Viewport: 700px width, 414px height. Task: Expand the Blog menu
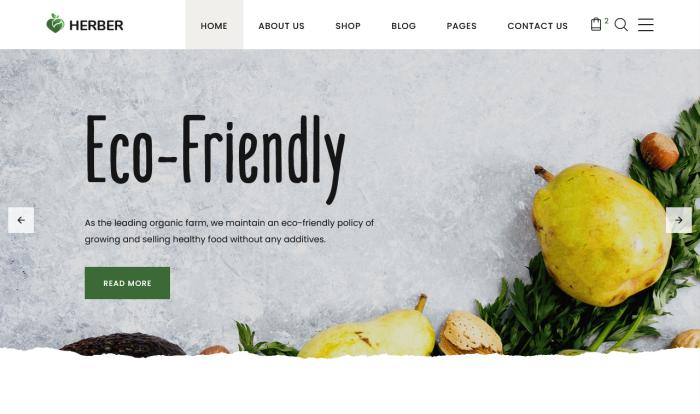[x=404, y=26]
